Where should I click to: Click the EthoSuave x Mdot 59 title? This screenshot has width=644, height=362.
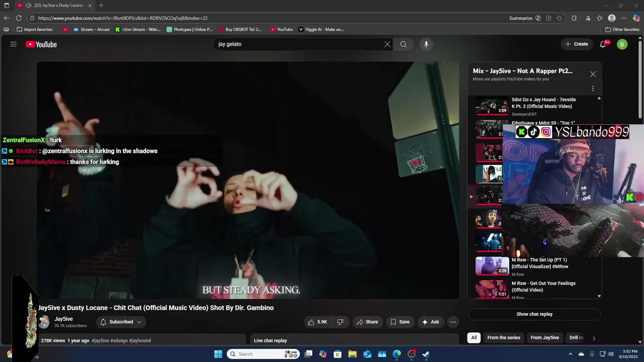543,123
